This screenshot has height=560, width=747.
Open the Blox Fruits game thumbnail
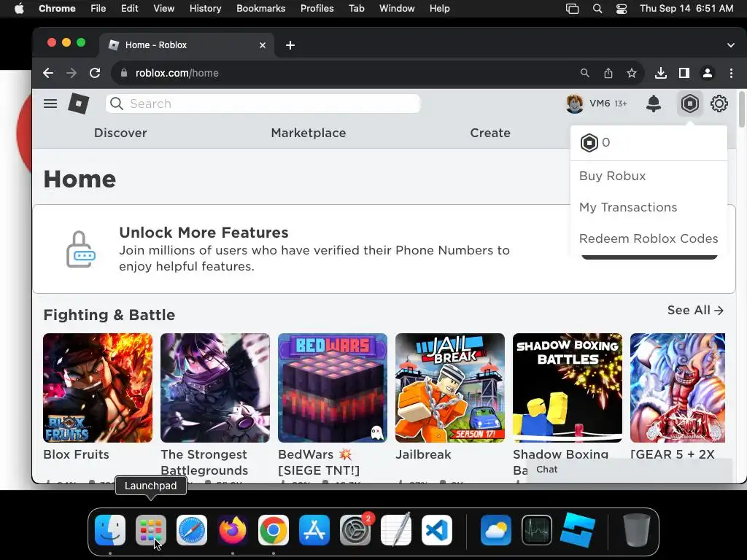[98, 388]
